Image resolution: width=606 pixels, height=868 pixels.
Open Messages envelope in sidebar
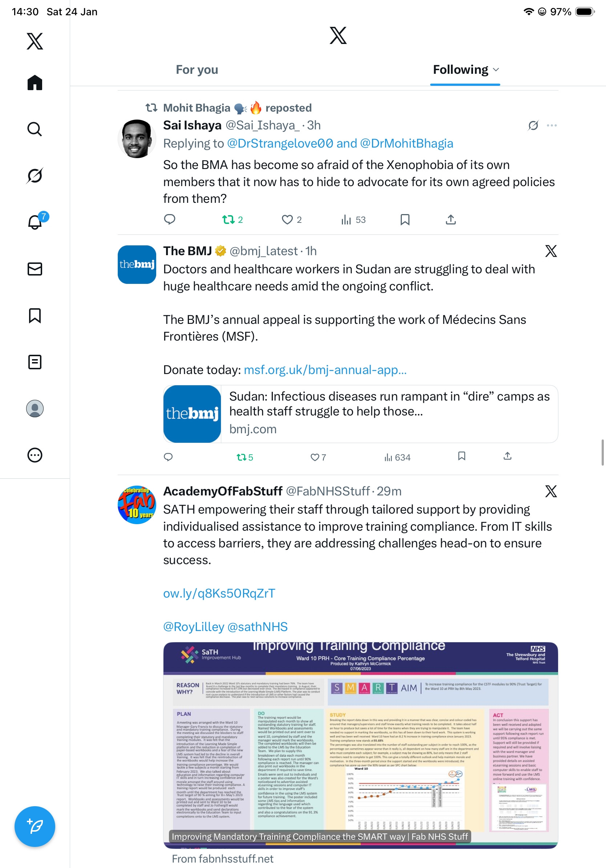coord(35,269)
